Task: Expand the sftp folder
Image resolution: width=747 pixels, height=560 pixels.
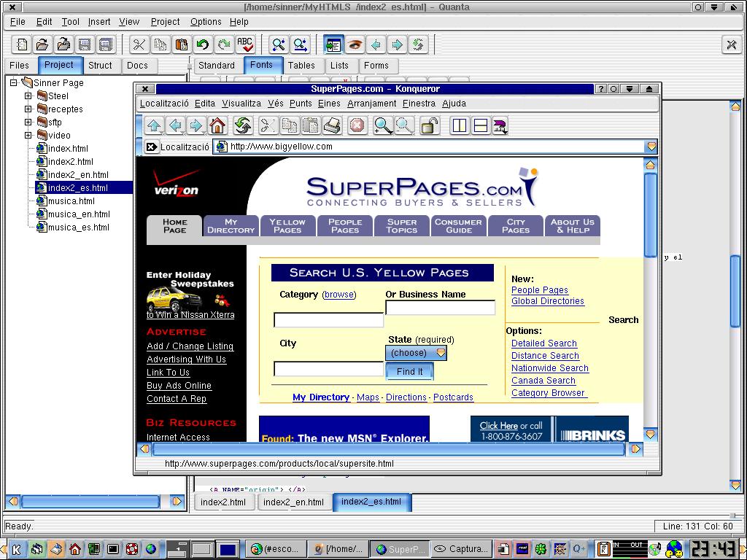Action: tap(28, 122)
